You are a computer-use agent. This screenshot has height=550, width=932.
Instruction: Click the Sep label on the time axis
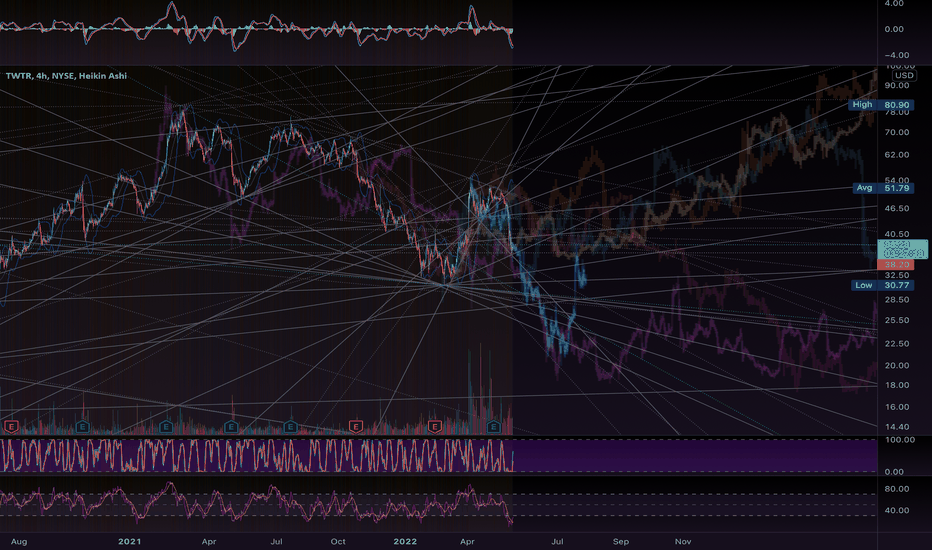621,542
